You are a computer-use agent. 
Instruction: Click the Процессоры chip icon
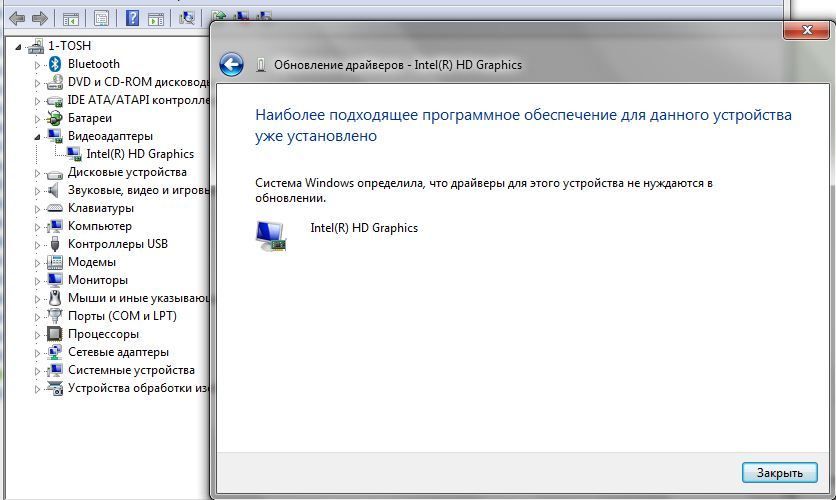[55, 334]
